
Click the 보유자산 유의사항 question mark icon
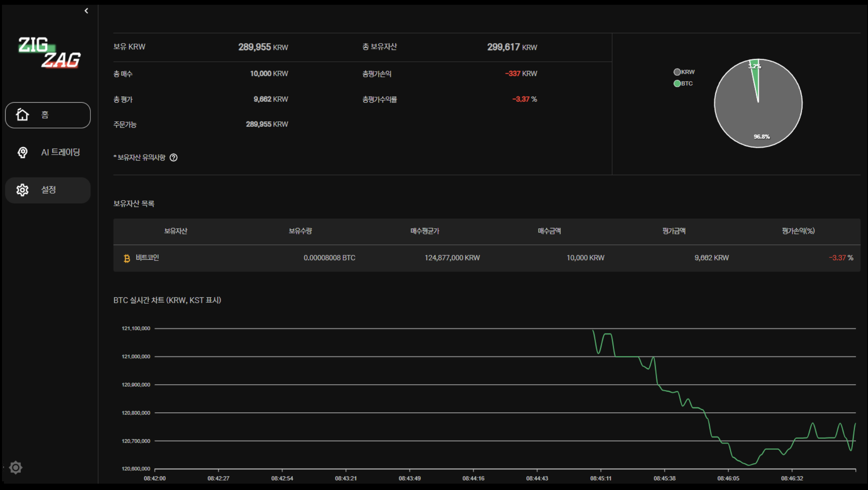[173, 157]
